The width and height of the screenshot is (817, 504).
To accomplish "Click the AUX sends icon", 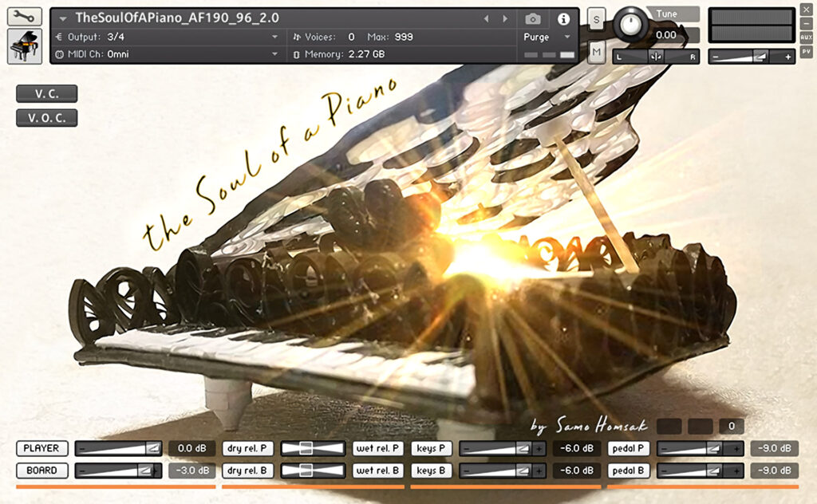I will click(x=806, y=37).
